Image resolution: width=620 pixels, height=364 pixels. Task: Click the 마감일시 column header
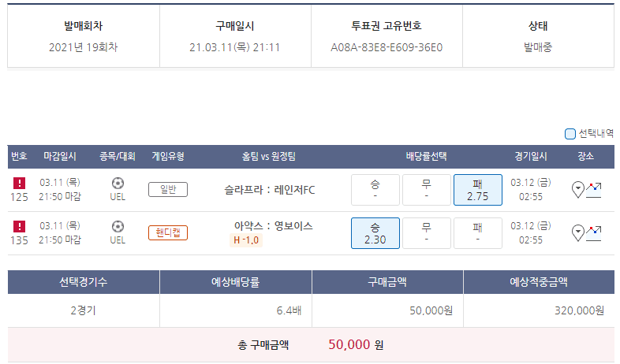click(59, 156)
